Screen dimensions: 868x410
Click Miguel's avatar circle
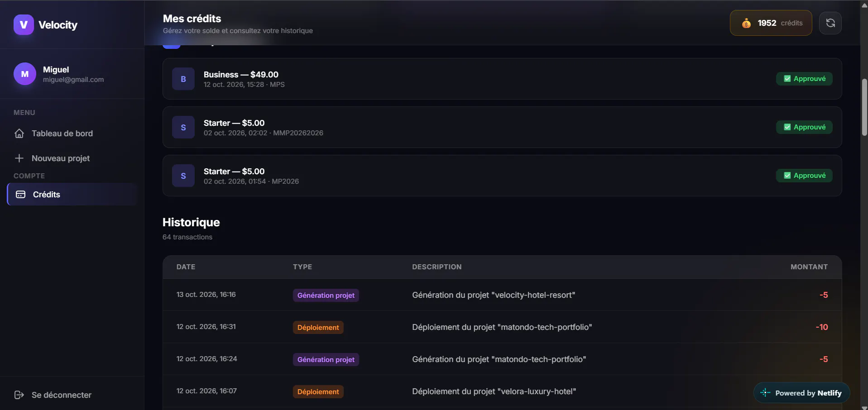pyautogui.click(x=25, y=74)
